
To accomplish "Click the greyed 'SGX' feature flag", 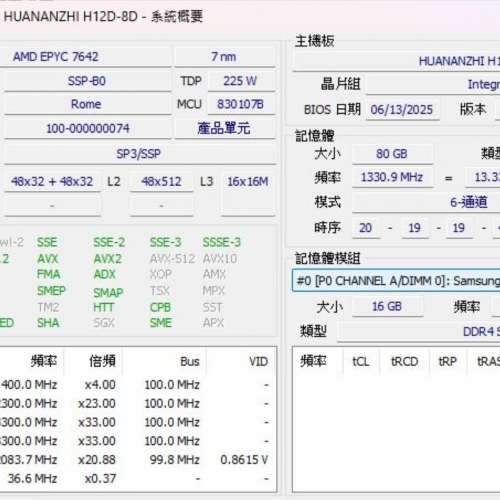I will pos(104,322).
